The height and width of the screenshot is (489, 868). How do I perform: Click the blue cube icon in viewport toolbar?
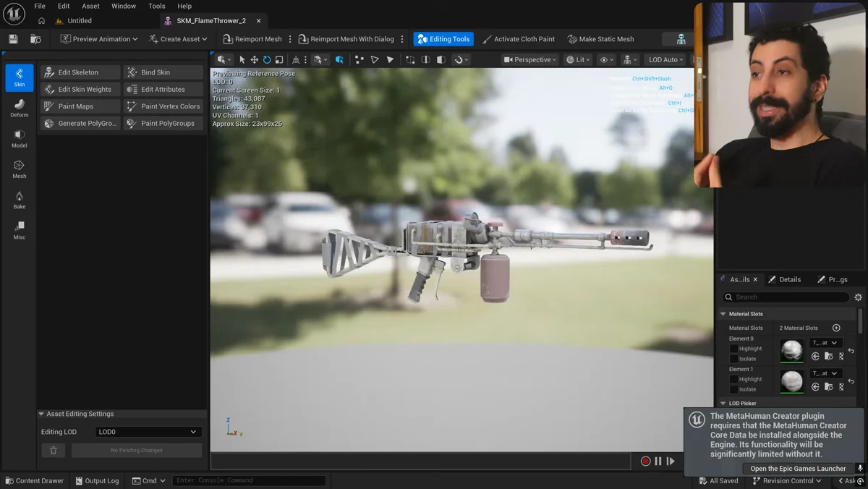coord(339,59)
